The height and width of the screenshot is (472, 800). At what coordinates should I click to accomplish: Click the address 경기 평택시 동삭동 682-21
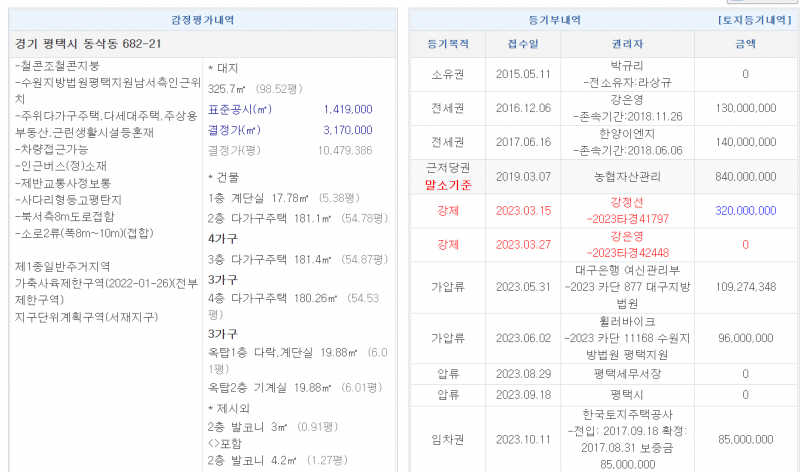tap(89, 44)
